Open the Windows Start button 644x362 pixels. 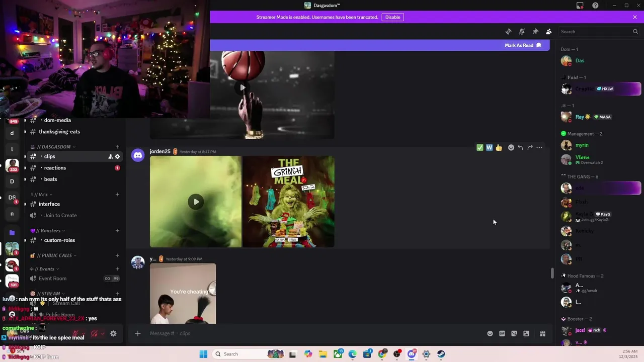click(203, 354)
